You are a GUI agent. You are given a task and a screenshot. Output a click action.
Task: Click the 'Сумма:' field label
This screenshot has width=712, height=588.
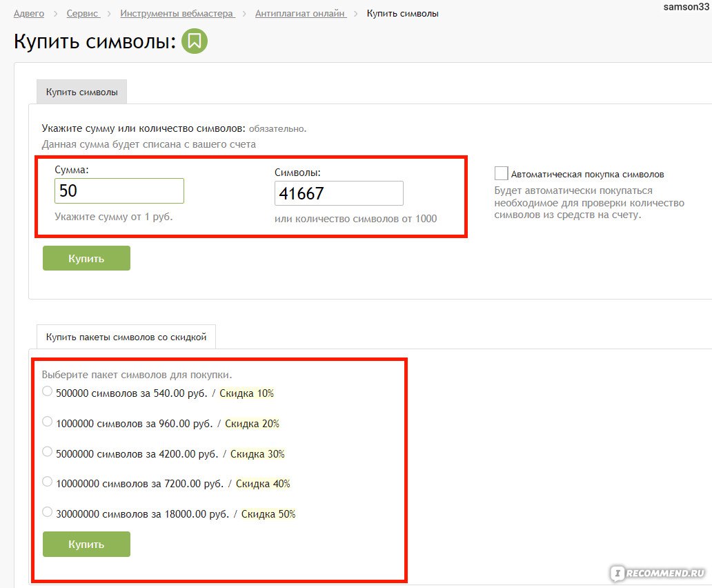pyautogui.click(x=72, y=170)
